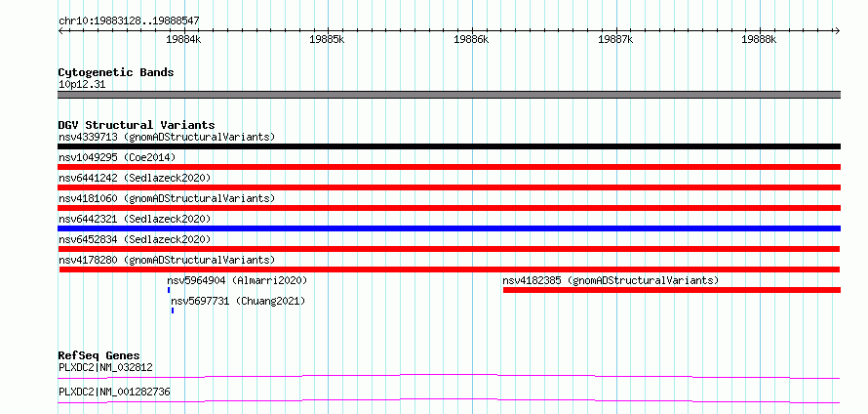The height and width of the screenshot is (414, 868).
Task: Click the magenta PLXDC2 NM_032812 transcript line
Action: pos(449,376)
